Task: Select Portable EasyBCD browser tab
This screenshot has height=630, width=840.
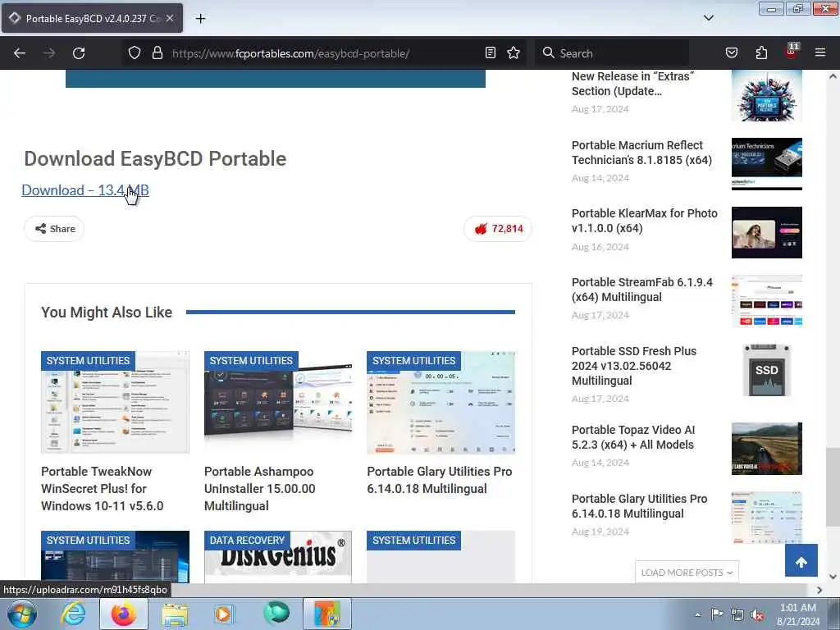Action: [x=92, y=18]
